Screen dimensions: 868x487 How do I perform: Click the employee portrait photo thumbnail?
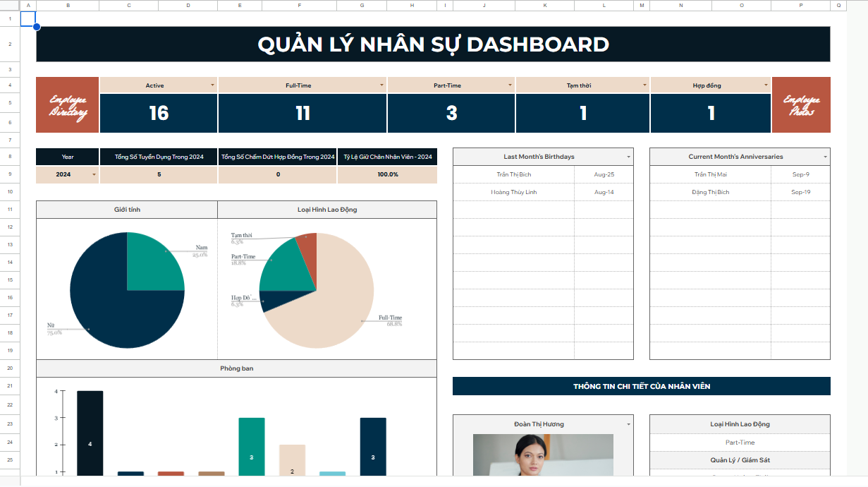point(543,455)
